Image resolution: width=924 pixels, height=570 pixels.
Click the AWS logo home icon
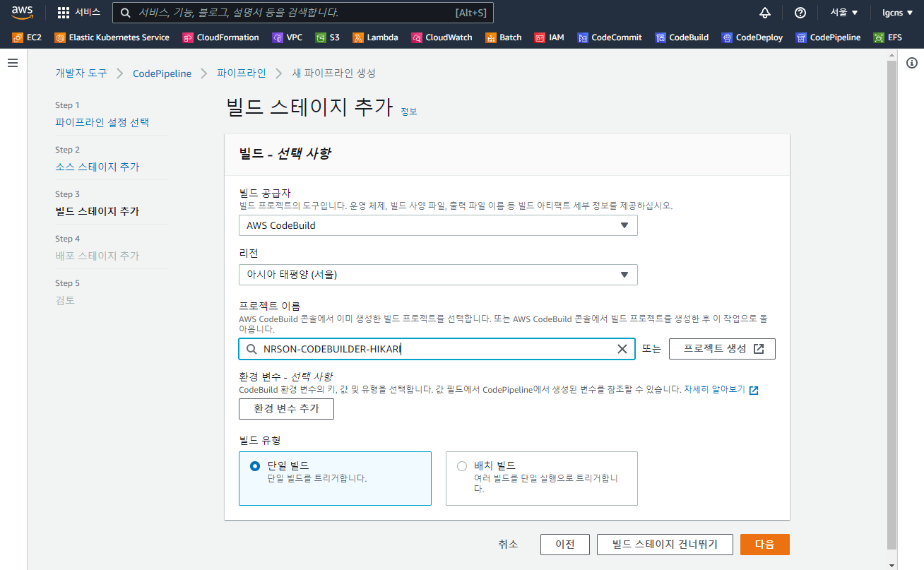pyautogui.click(x=23, y=12)
